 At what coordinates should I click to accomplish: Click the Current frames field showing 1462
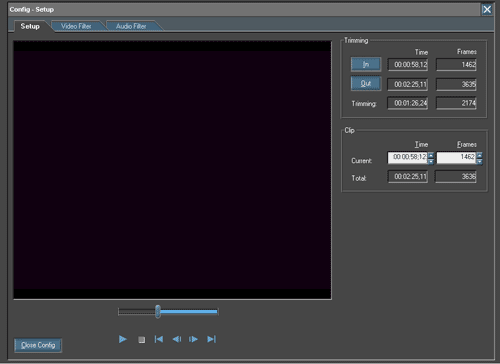point(456,158)
